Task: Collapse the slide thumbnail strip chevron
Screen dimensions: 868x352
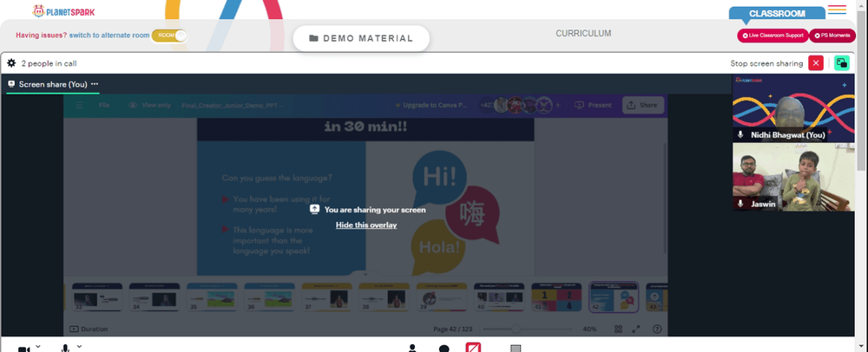Action: [x=365, y=274]
